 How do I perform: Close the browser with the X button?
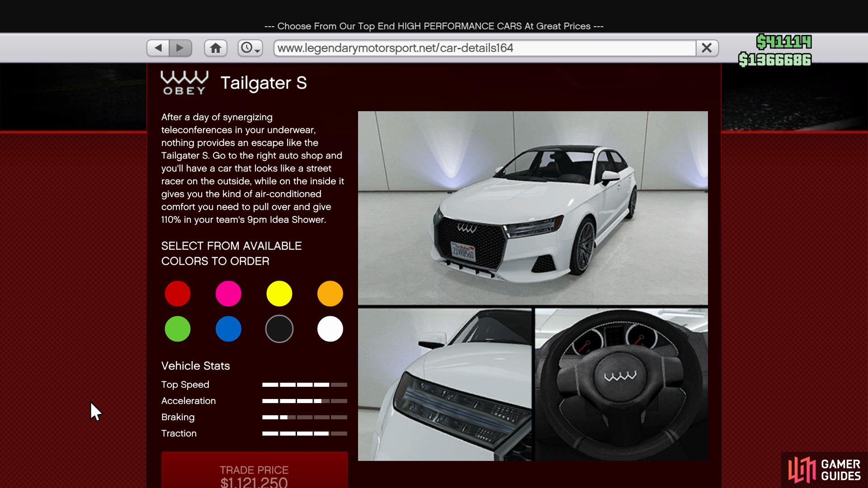coord(707,48)
